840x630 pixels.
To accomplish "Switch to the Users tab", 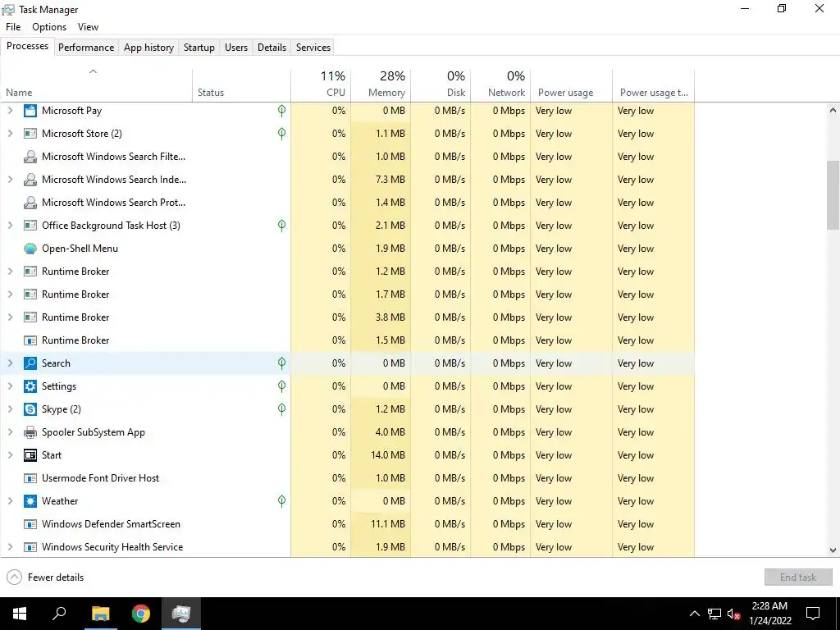I will pyautogui.click(x=236, y=47).
